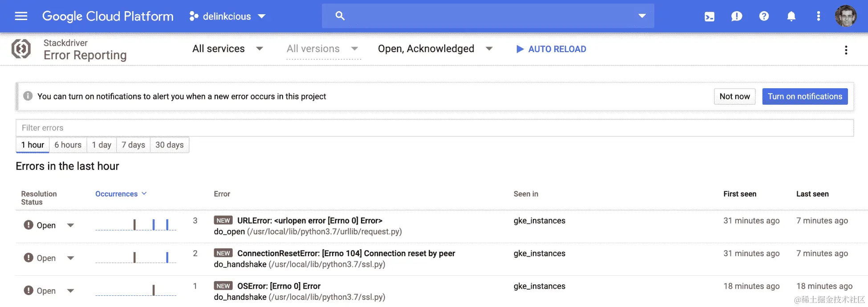The width and height of the screenshot is (868, 307).
Task: Open the hamburger navigation menu
Action: [x=21, y=16]
